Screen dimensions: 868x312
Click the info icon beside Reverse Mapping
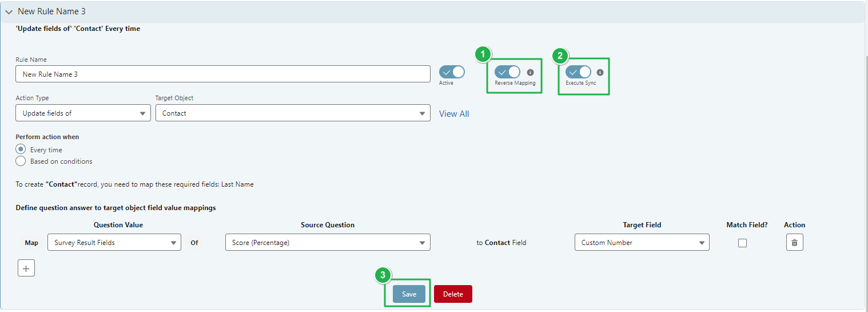click(530, 73)
